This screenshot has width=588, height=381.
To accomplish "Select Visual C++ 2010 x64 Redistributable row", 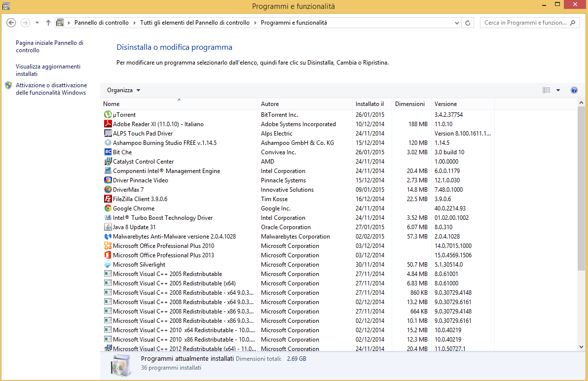I will [x=298, y=330].
